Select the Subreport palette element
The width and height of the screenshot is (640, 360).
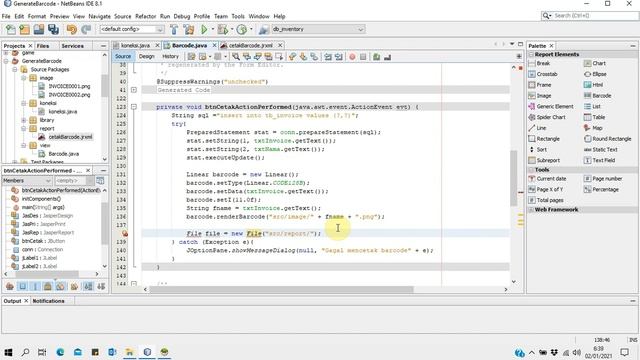pos(544,160)
